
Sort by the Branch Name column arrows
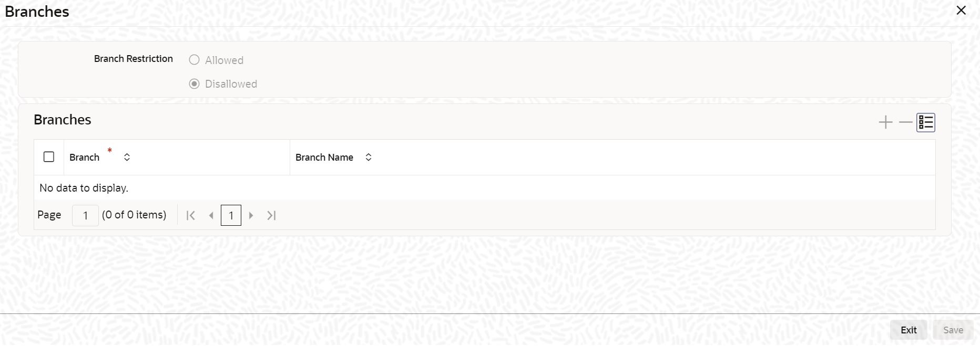pos(369,157)
